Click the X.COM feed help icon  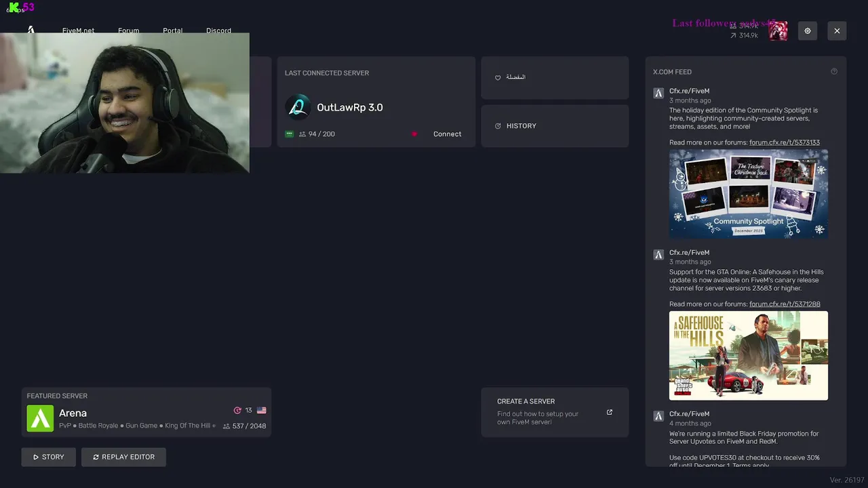click(834, 71)
